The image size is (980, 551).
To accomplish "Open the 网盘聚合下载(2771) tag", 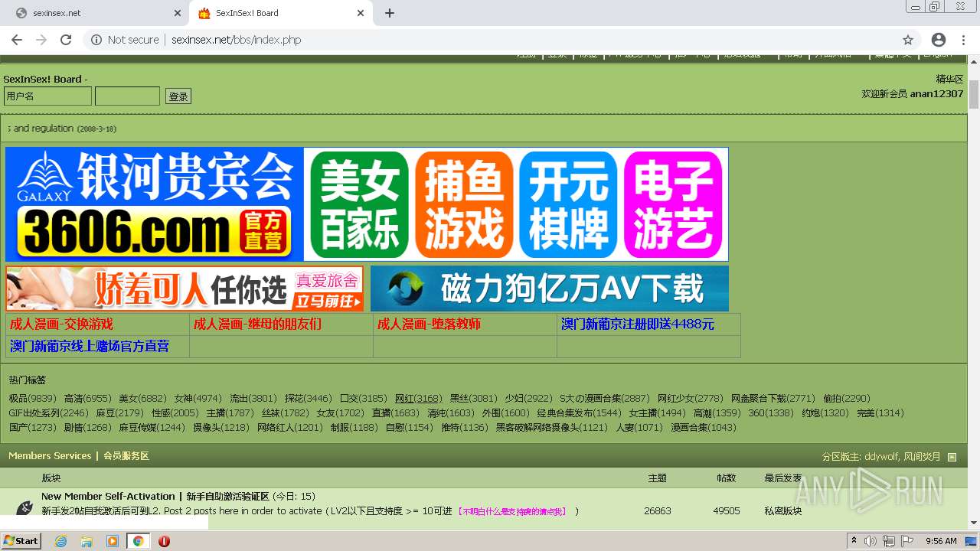I will [x=773, y=398].
